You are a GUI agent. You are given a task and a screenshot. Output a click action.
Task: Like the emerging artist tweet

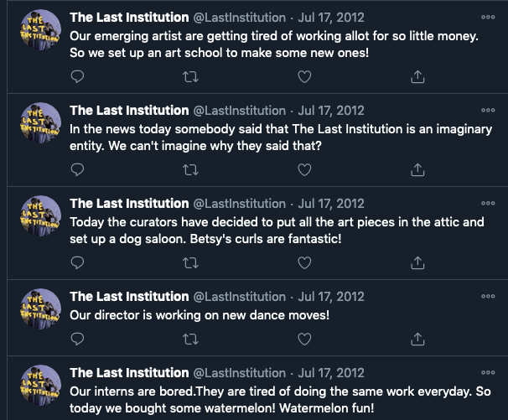click(x=304, y=76)
